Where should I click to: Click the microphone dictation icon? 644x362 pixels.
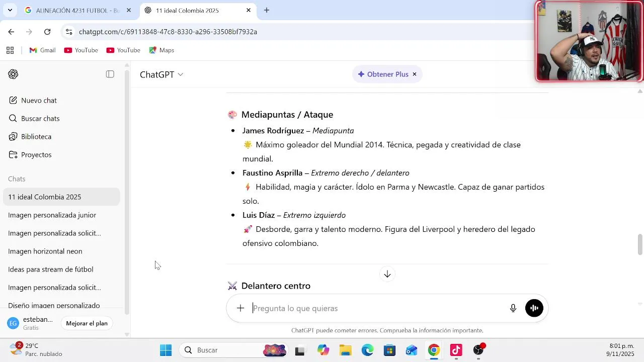pos(513,308)
